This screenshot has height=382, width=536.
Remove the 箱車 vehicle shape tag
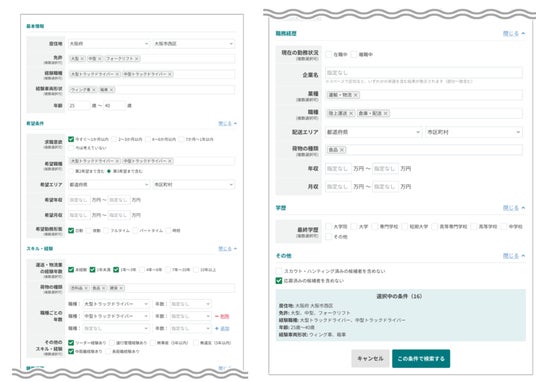[112, 90]
